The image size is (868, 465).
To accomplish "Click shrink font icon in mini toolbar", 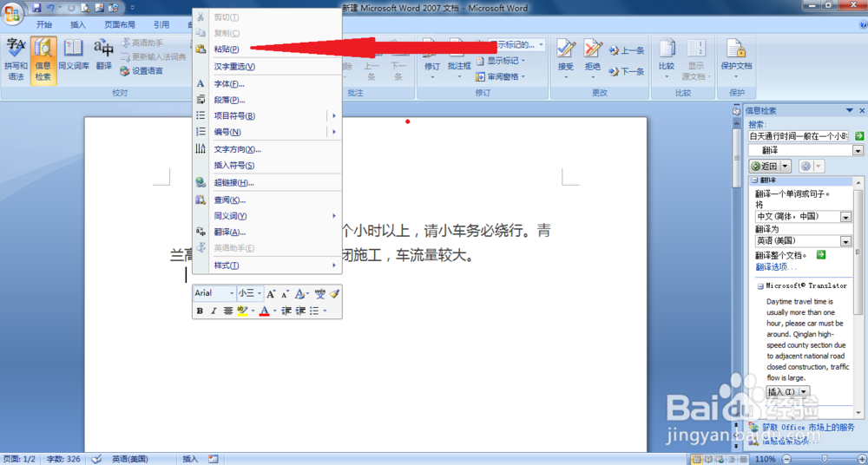I will click(x=285, y=293).
